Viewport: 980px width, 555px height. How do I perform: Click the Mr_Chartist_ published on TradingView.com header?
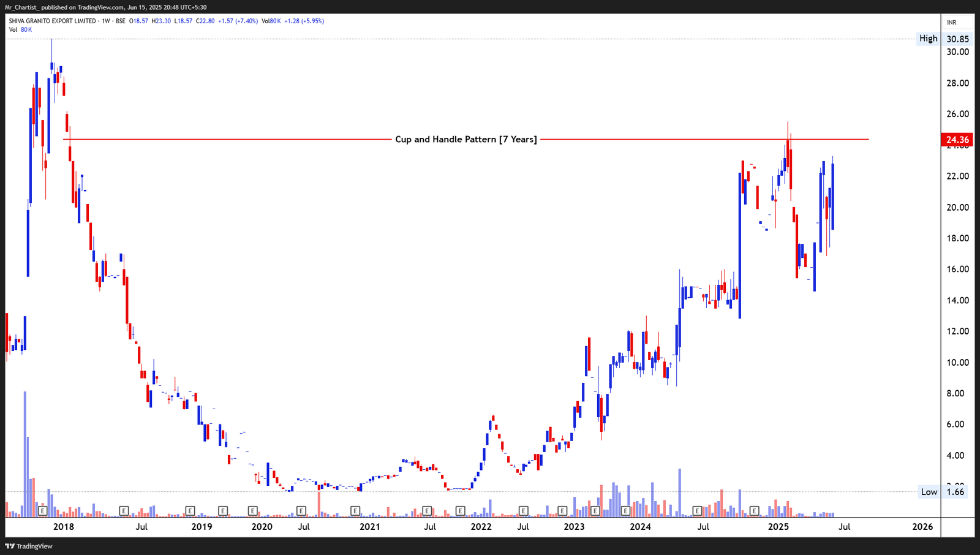click(105, 7)
